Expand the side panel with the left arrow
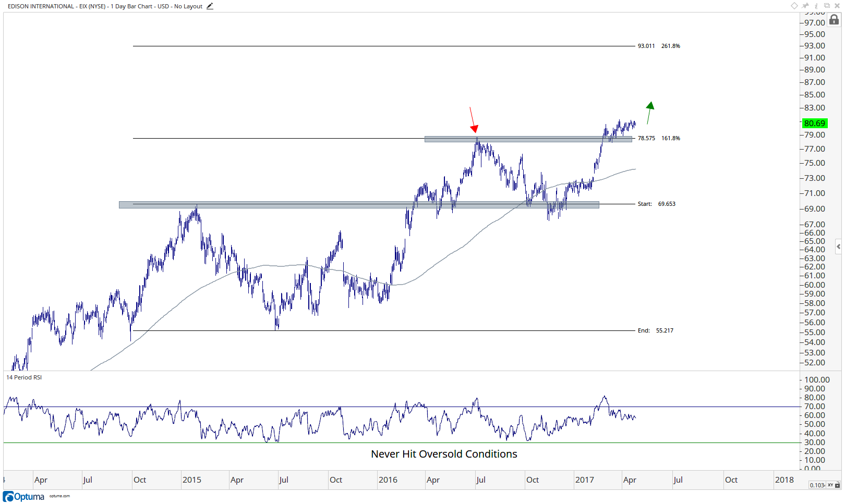Screen dimensions: 845x504 coord(838,247)
